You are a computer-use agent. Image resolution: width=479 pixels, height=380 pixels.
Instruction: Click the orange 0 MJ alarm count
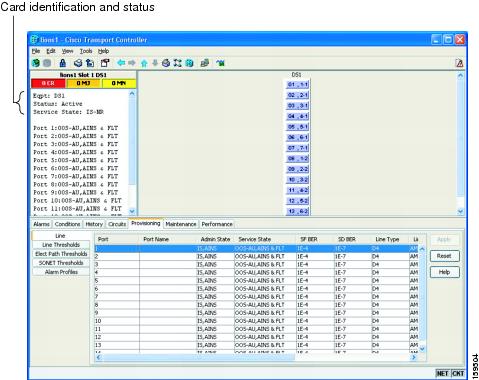(x=83, y=83)
